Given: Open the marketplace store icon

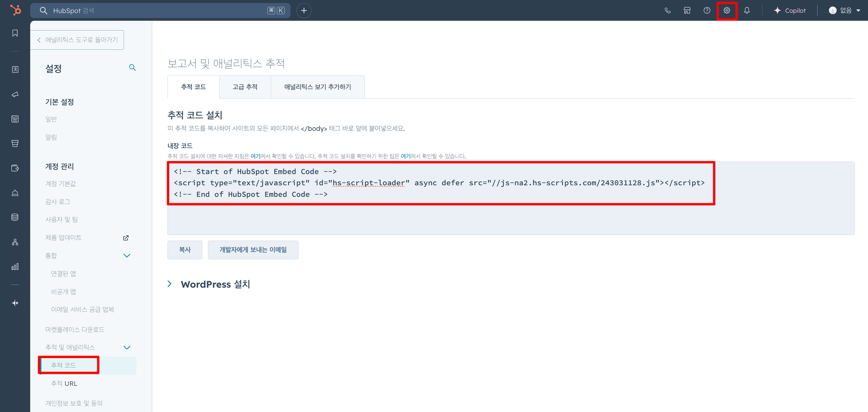Looking at the screenshot, I should (687, 10).
